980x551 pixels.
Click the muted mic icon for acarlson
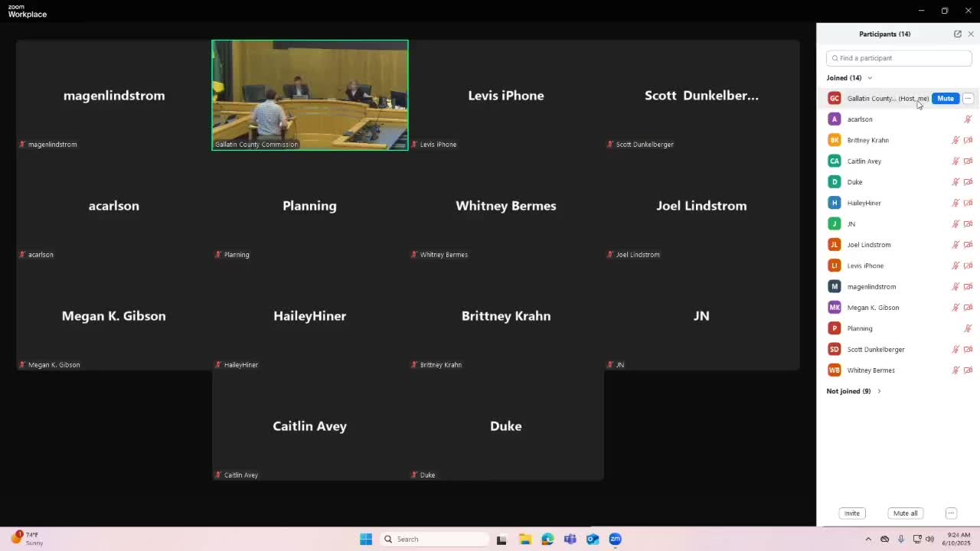968,119
